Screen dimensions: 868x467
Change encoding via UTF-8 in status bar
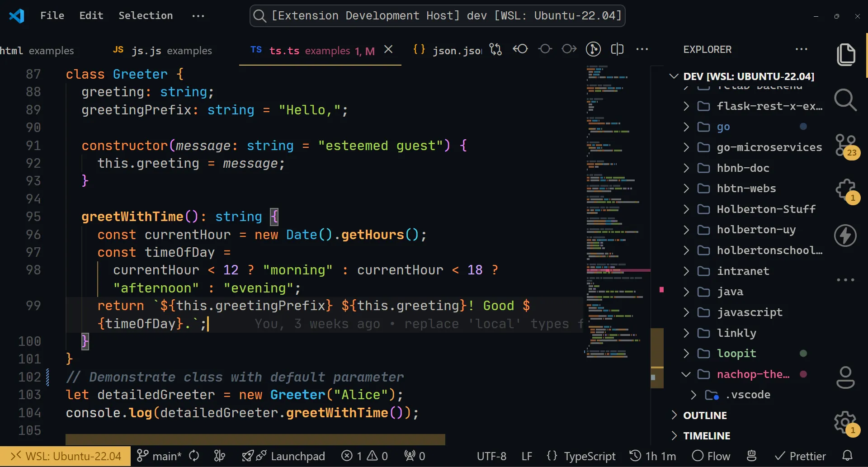pos(491,456)
